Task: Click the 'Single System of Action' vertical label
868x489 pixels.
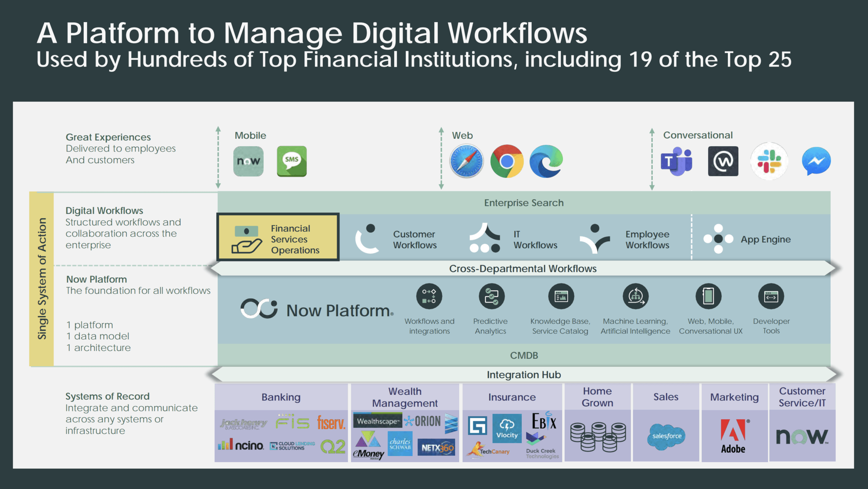Action: click(42, 279)
